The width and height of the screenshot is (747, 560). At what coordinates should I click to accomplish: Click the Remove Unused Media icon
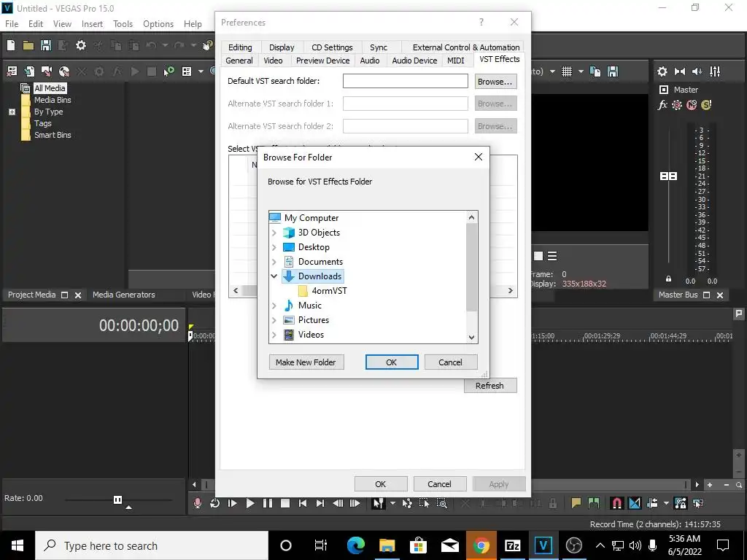click(12, 71)
